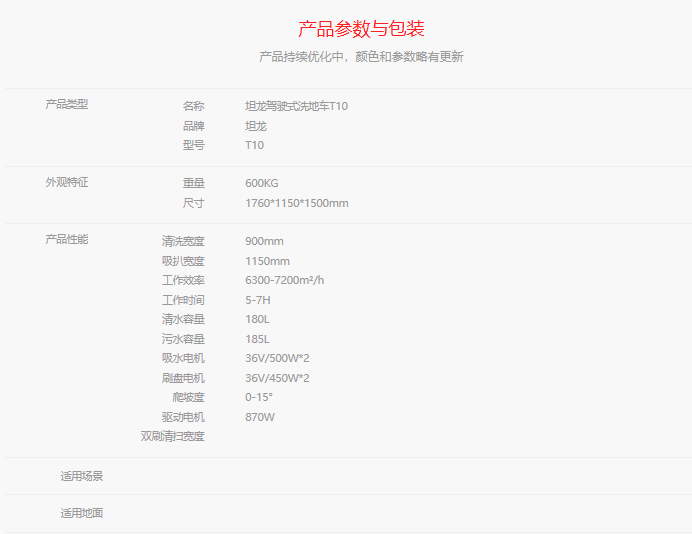The width and height of the screenshot is (692, 534).
Task: Click the 重量 field label
Action: point(194,183)
